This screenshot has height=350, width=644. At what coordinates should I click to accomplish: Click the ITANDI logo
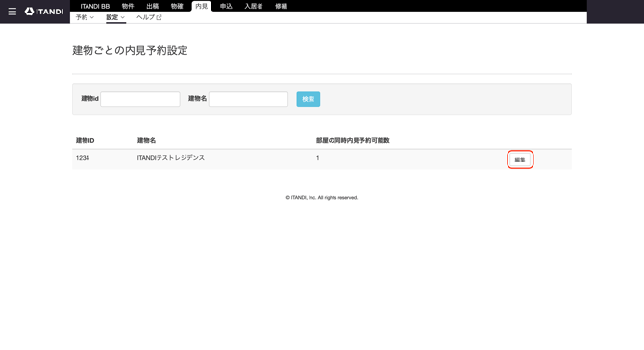coord(44,12)
